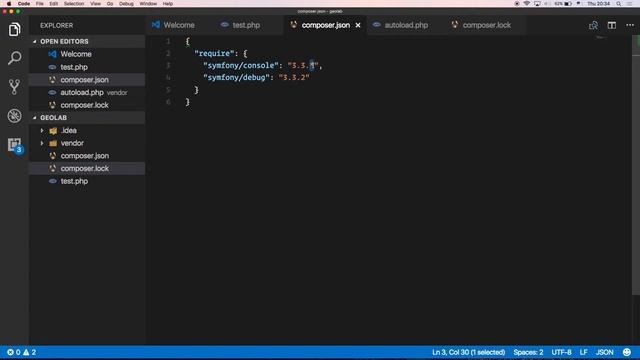Open composer.json in GEOLAB folder
Viewport: 640px width, 360px height.
[87, 156]
